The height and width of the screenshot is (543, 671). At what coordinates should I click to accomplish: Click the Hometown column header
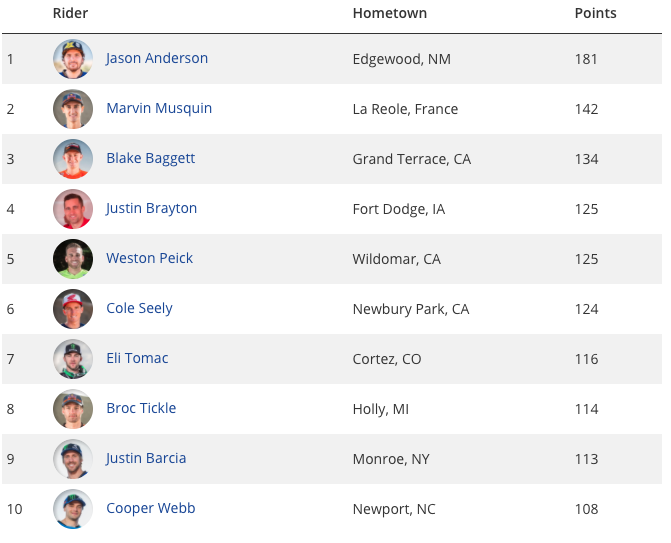point(390,13)
